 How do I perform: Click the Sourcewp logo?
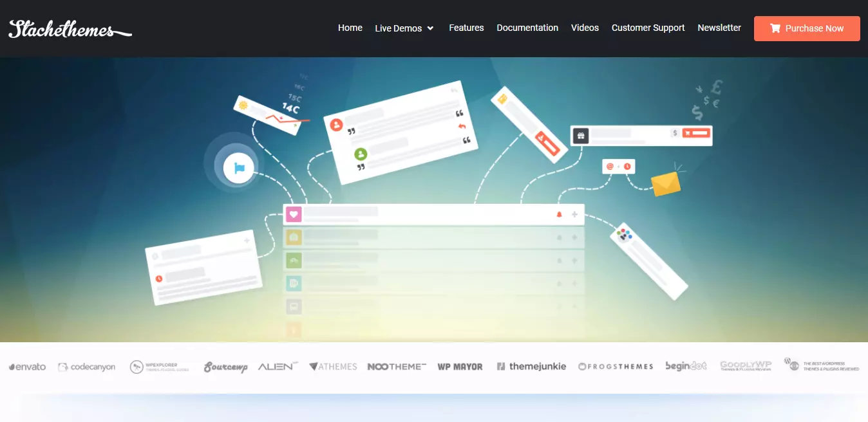click(225, 367)
